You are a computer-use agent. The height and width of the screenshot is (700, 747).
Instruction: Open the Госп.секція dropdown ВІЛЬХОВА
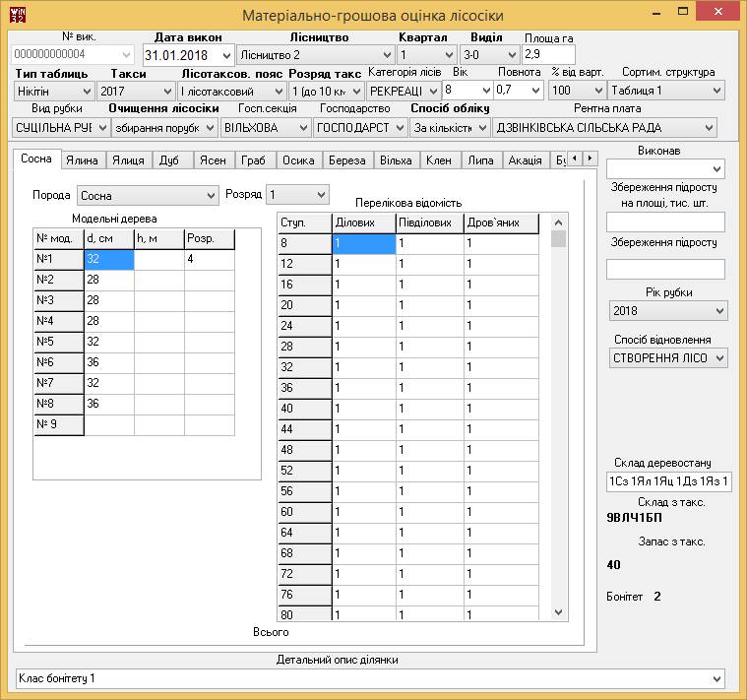(303, 128)
